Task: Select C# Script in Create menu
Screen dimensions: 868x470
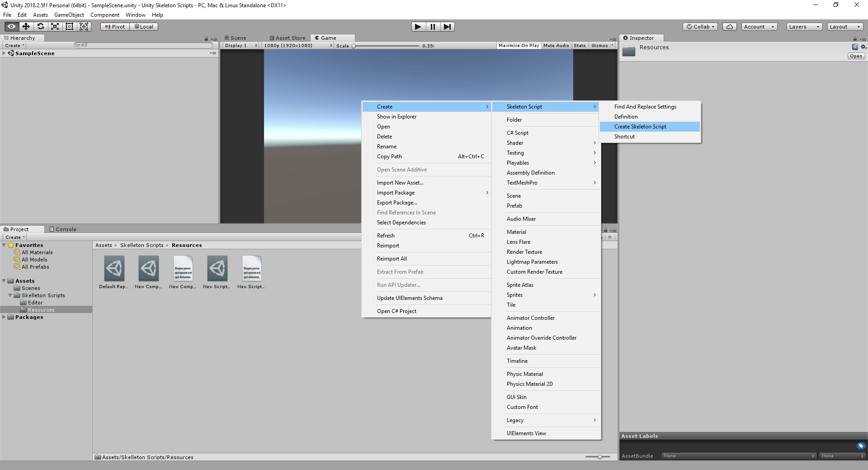Action: pos(546,133)
